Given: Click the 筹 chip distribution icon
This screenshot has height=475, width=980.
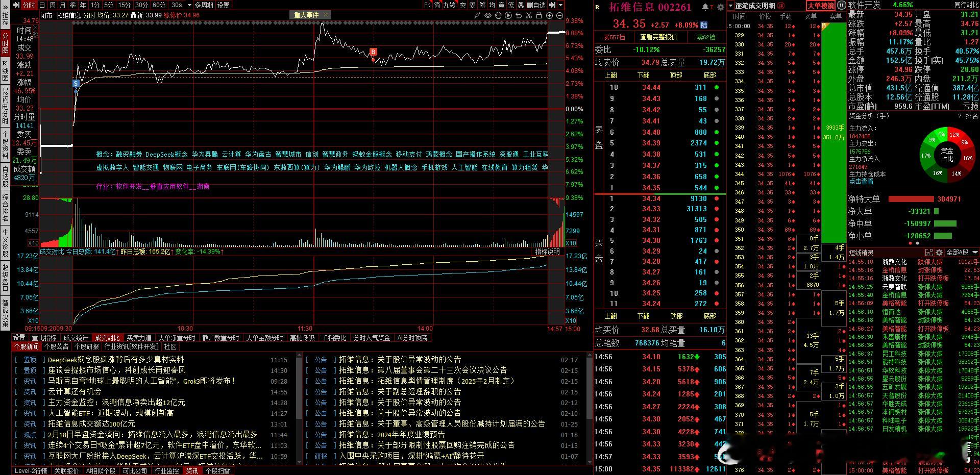Looking at the screenshot, I should click(x=482, y=5).
